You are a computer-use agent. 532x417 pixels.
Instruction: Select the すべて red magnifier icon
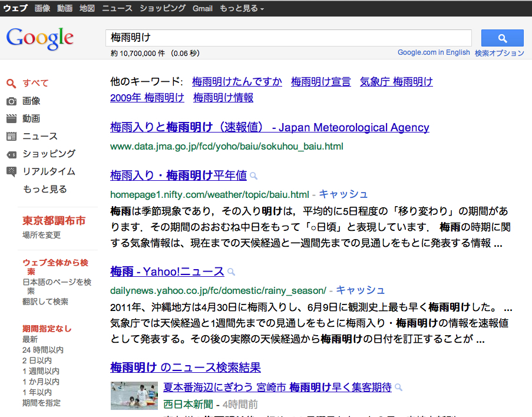(11, 83)
